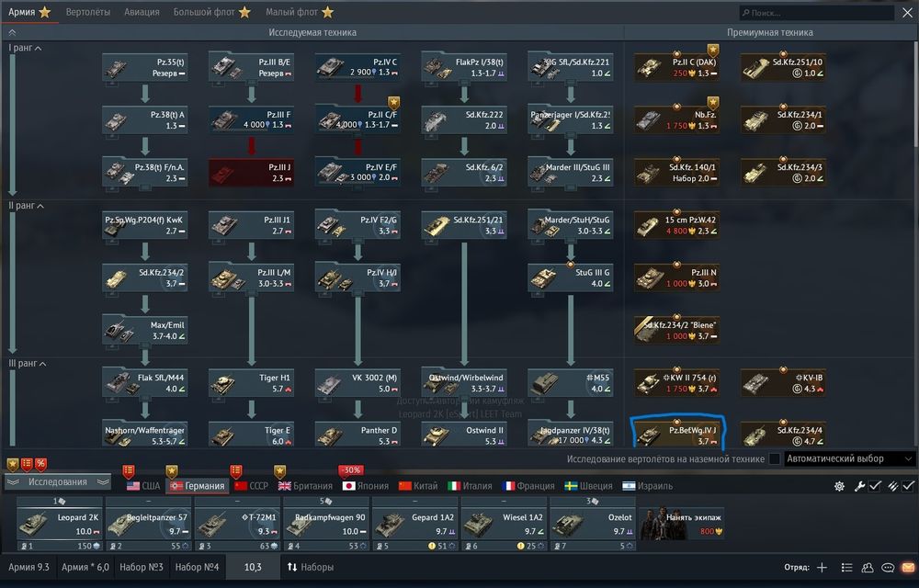Select the Армия tab
This screenshot has height=588, width=919.
[29, 12]
